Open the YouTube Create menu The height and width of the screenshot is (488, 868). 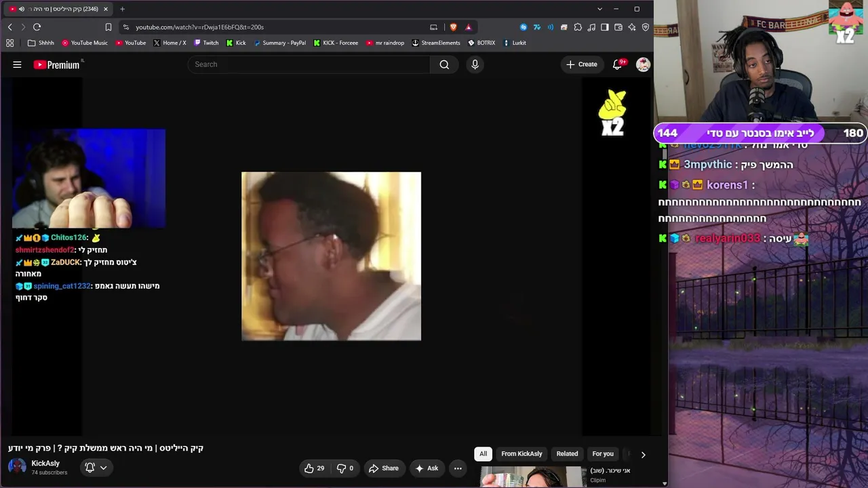coord(582,64)
